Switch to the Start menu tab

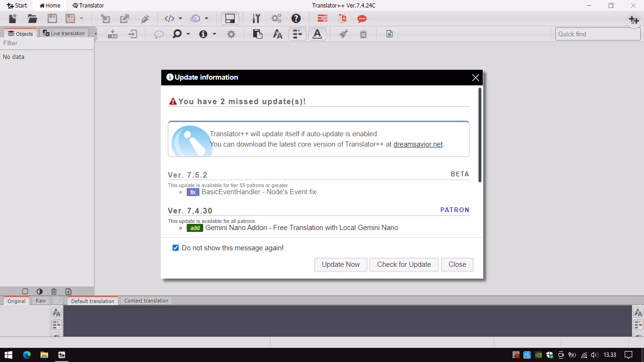click(x=17, y=6)
